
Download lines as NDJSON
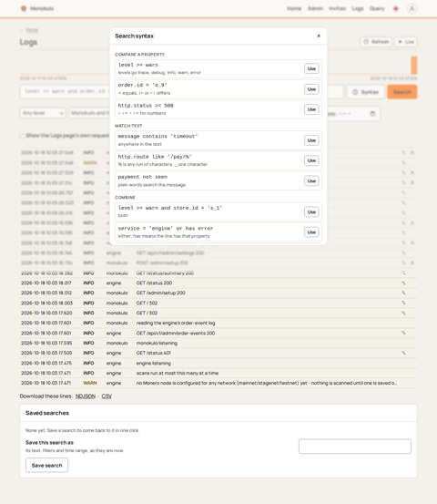pos(86,396)
